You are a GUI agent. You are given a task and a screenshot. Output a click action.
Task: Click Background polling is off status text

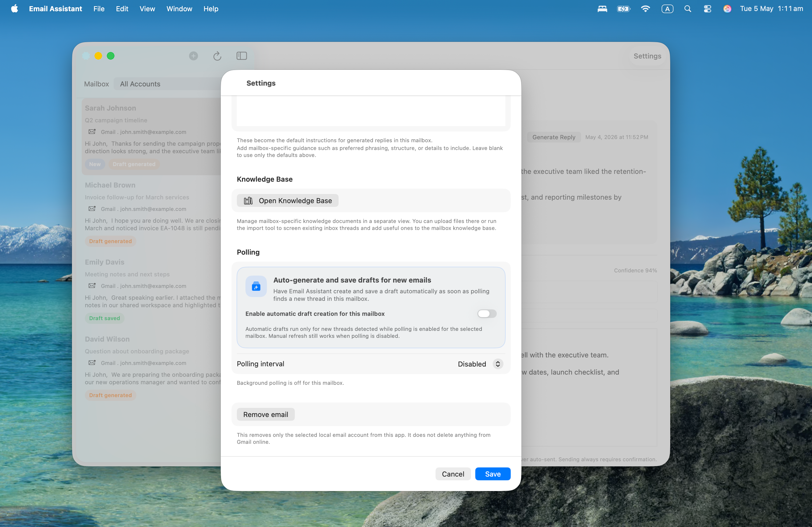pos(290,383)
